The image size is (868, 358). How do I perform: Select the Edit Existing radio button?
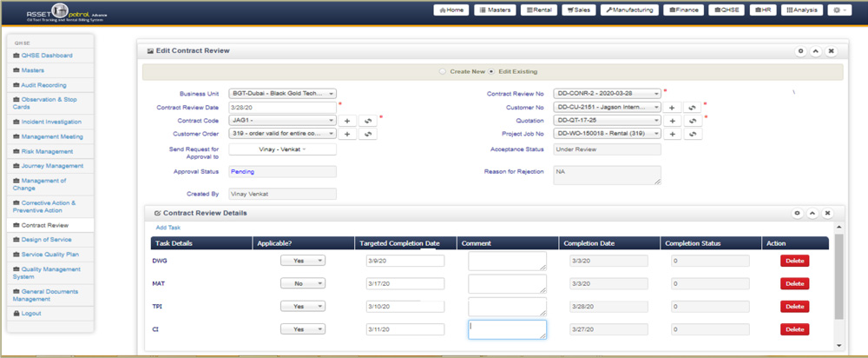click(x=492, y=71)
